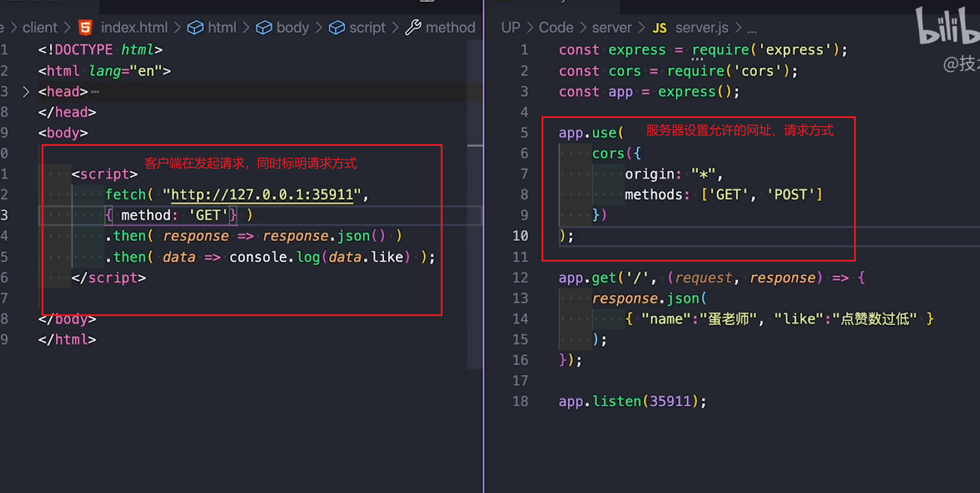980x493 pixels.
Task: Place cursor on 'GET' in method option
Action: [208, 215]
